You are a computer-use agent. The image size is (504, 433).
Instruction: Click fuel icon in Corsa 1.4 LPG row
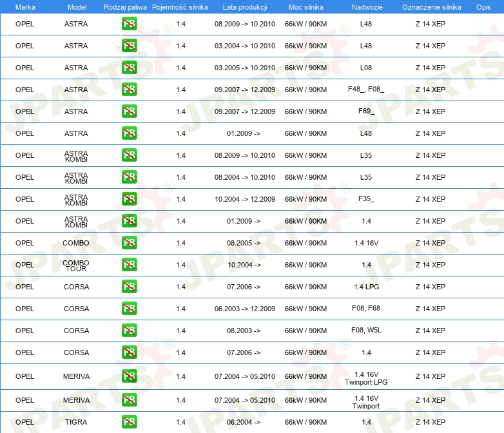tap(129, 287)
